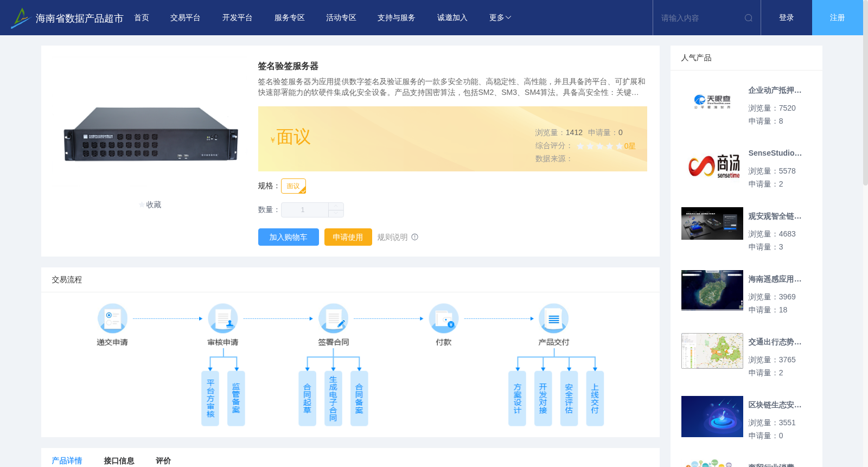The image size is (868, 467).
Task: Open 诚邀加入 menu item
Action: 452,18
